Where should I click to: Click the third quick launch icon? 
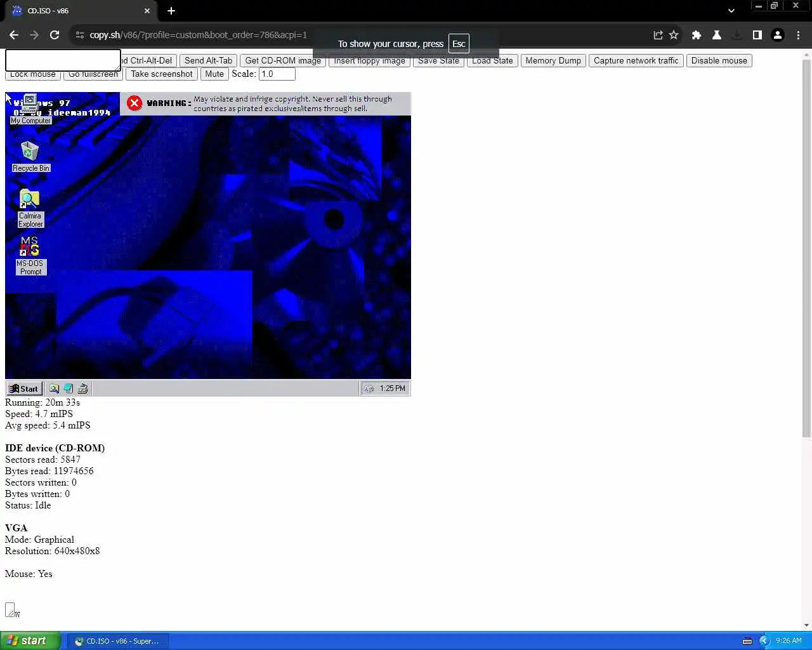pyautogui.click(x=82, y=388)
